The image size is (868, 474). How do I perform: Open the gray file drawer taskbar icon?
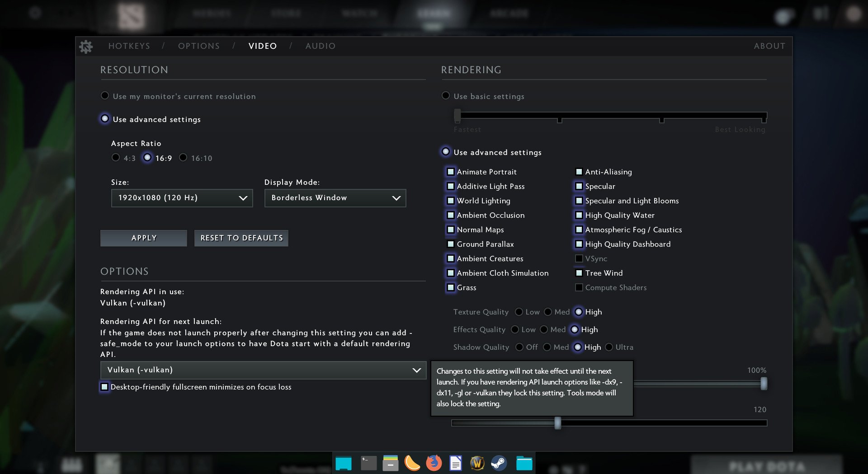(x=390, y=463)
